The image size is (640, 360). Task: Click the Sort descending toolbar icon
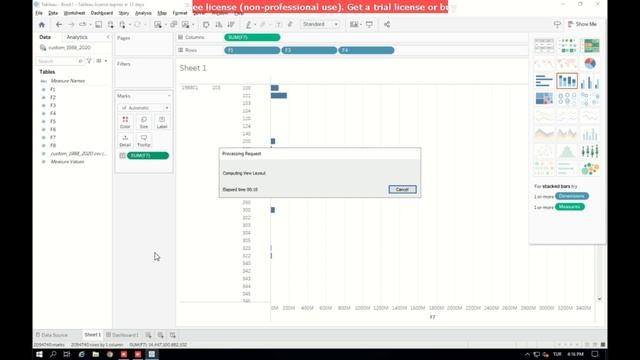(x=231, y=24)
